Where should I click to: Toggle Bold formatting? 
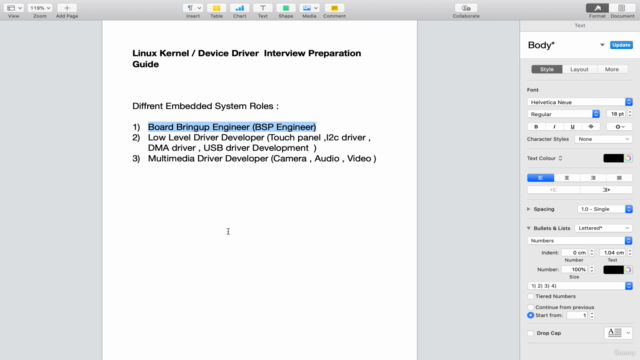pyautogui.click(x=536, y=127)
